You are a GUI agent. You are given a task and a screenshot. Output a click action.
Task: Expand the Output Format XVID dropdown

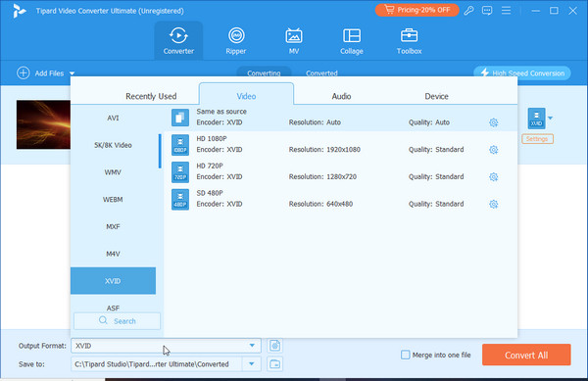pos(252,346)
